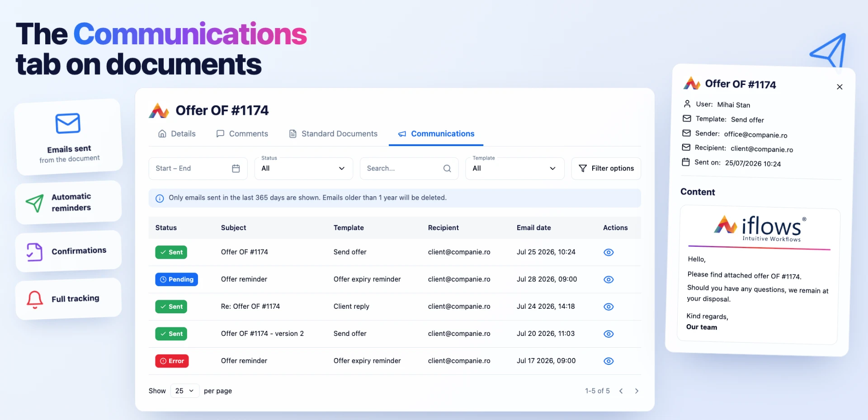Click the Sender envelope icon
Viewport: 868px width, 420px height.
(686, 133)
